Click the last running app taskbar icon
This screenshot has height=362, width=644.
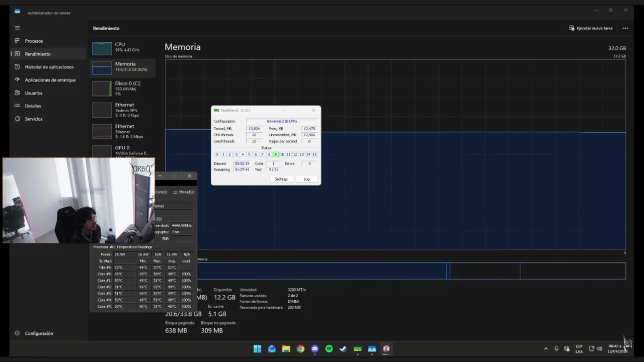[386, 349]
